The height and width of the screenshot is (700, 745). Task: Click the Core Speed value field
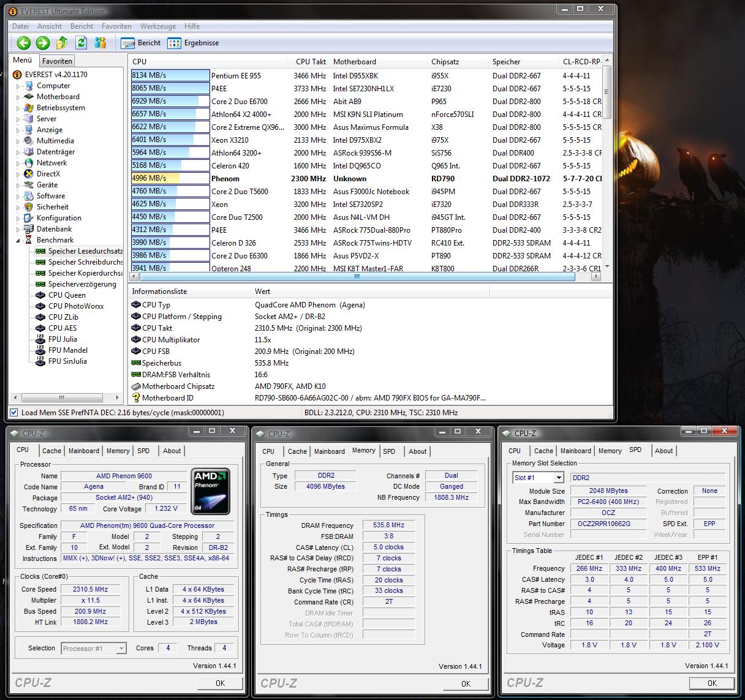(x=89, y=589)
